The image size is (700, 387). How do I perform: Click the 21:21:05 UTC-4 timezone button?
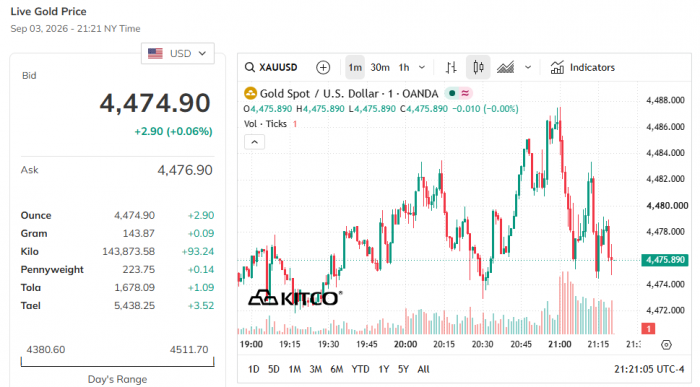(649, 369)
